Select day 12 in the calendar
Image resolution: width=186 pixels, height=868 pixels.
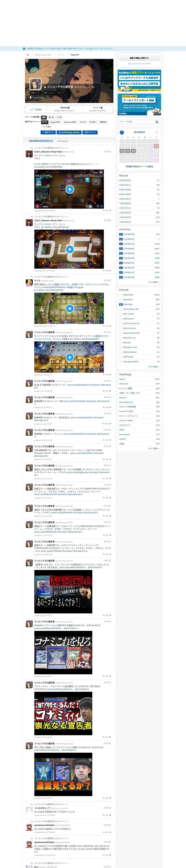pos(122,151)
